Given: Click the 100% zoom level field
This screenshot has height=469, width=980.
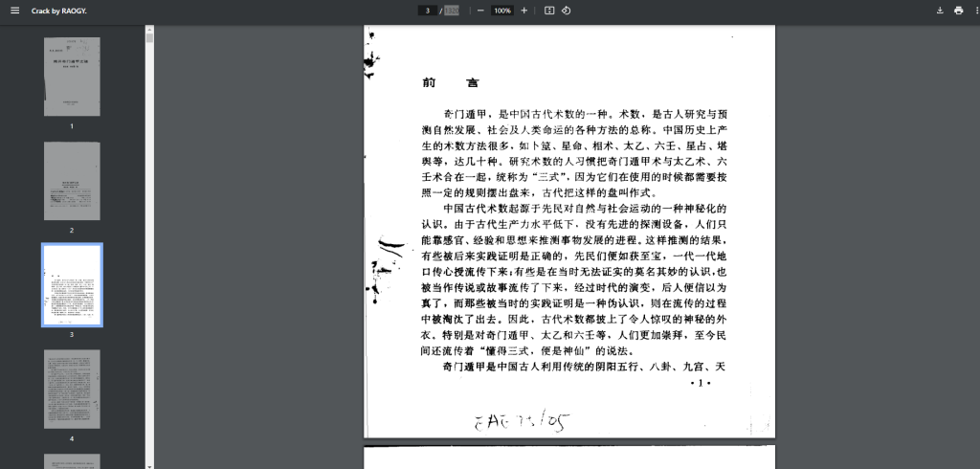Looking at the screenshot, I should tap(501, 11).
